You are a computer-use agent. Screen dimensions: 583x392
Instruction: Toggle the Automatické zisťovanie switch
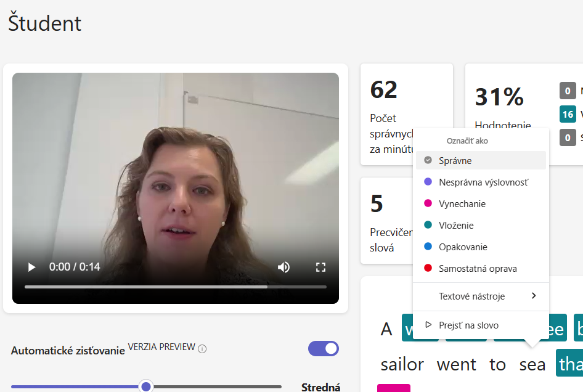[323, 348]
